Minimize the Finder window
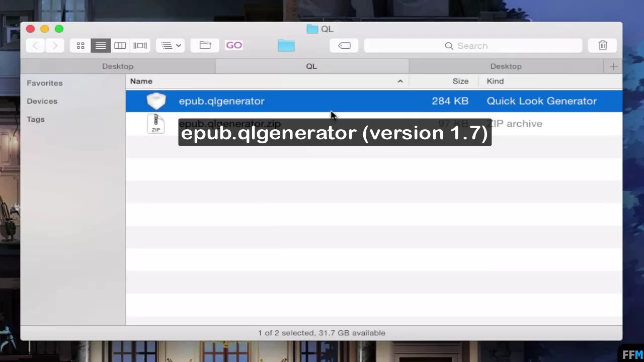Viewport: 644px width, 362px height. [x=45, y=29]
